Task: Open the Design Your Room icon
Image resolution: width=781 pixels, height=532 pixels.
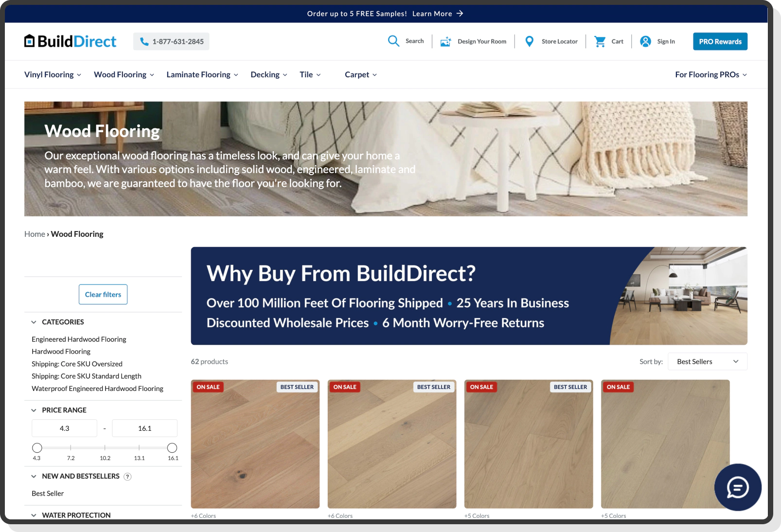Action: coord(445,42)
